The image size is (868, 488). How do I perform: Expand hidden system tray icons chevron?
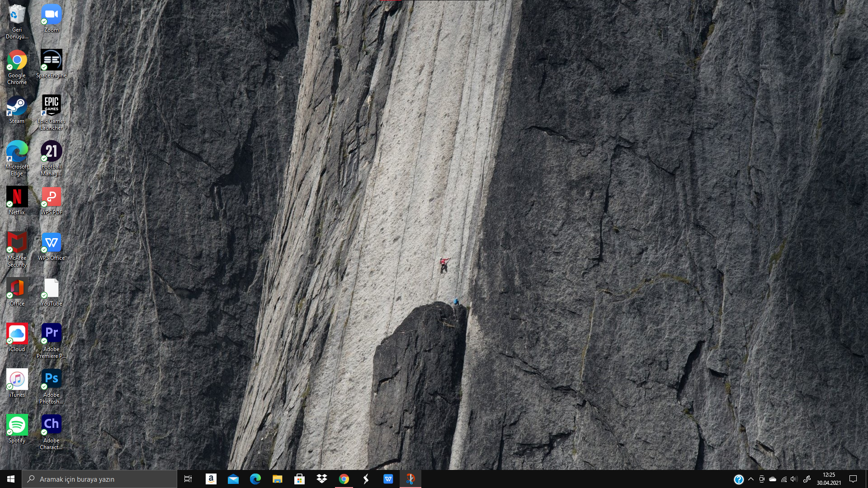coord(751,479)
